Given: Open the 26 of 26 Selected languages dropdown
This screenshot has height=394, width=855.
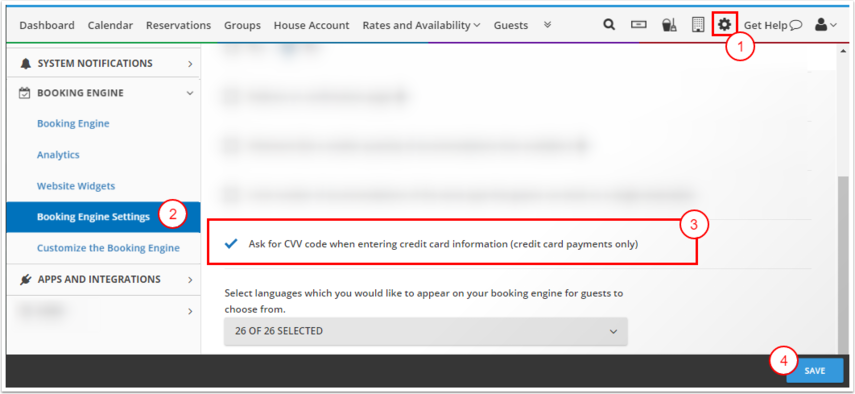Looking at the screenshot, I should pyautogui.click(x=426, y=331).
